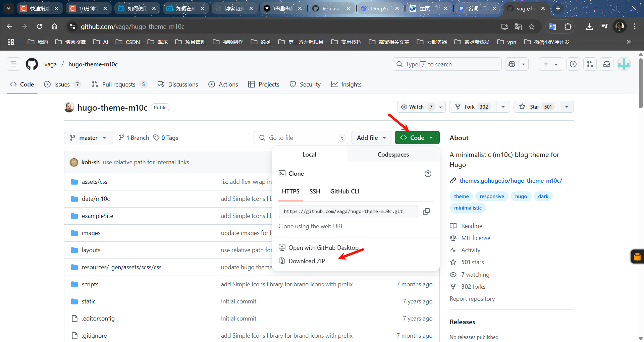This screenshot has height=342, width=644.
Task: Select the SSH clone option
Action: click(315, 191)
